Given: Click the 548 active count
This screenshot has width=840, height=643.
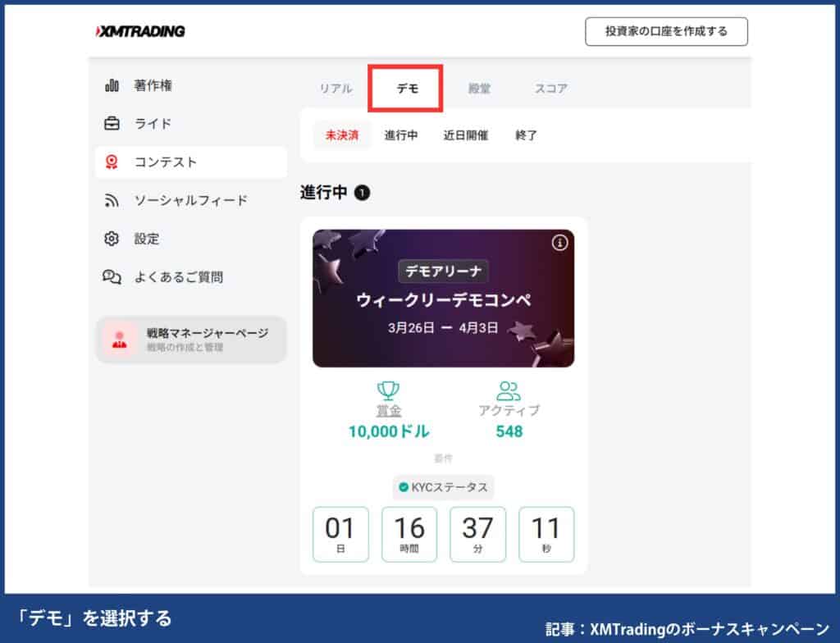Looking at the screenshot, I should (509, 431).
